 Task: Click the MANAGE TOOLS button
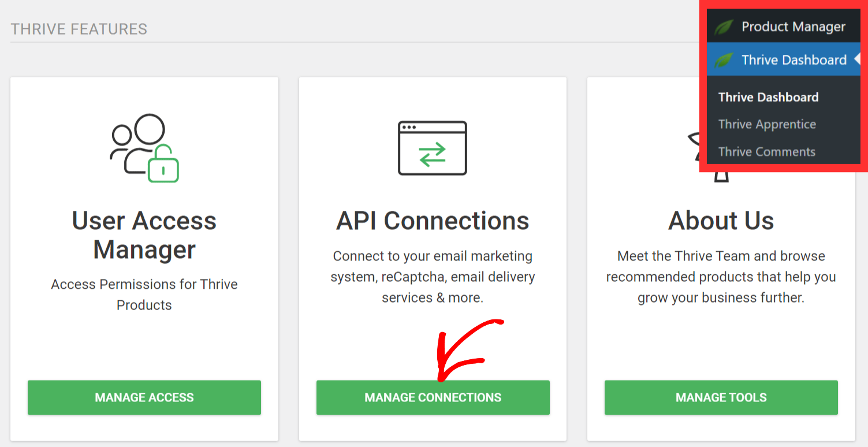[721, 397]
